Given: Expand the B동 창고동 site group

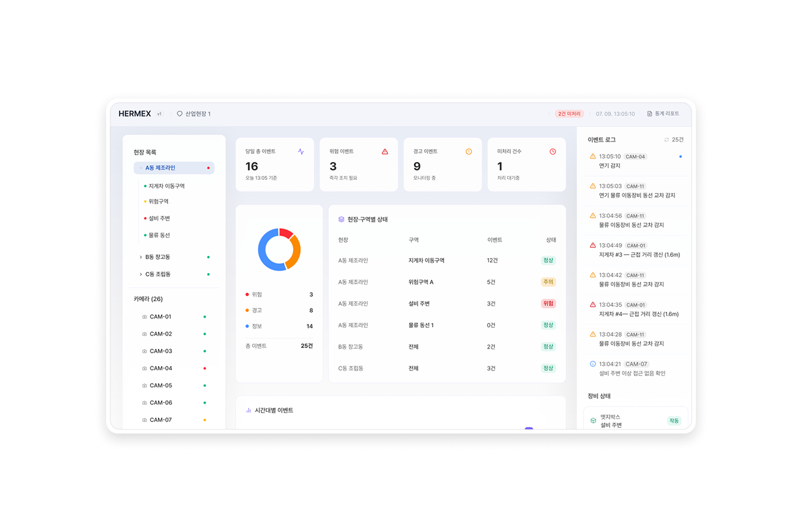Looking at the screenshot, I should pyautogui.click(x=140, y=257).
